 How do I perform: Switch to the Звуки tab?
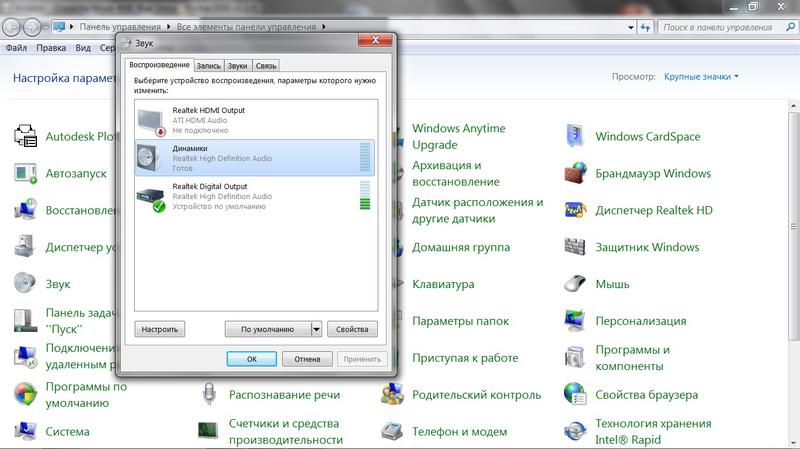[x=237, y=65]
